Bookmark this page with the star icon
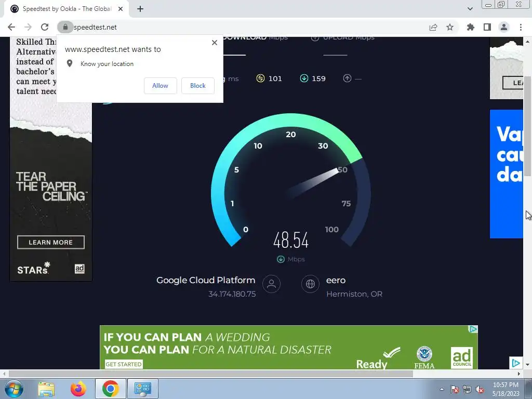This screenshot has height=399, width=532. (x=450, y=27)
